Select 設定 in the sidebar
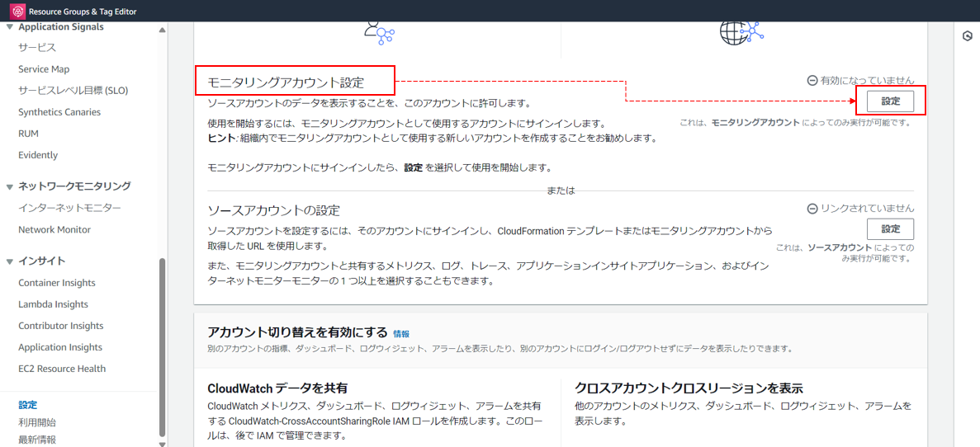This screenshot has height=447, width=980. pyautogui.click(x=27, y=405)
